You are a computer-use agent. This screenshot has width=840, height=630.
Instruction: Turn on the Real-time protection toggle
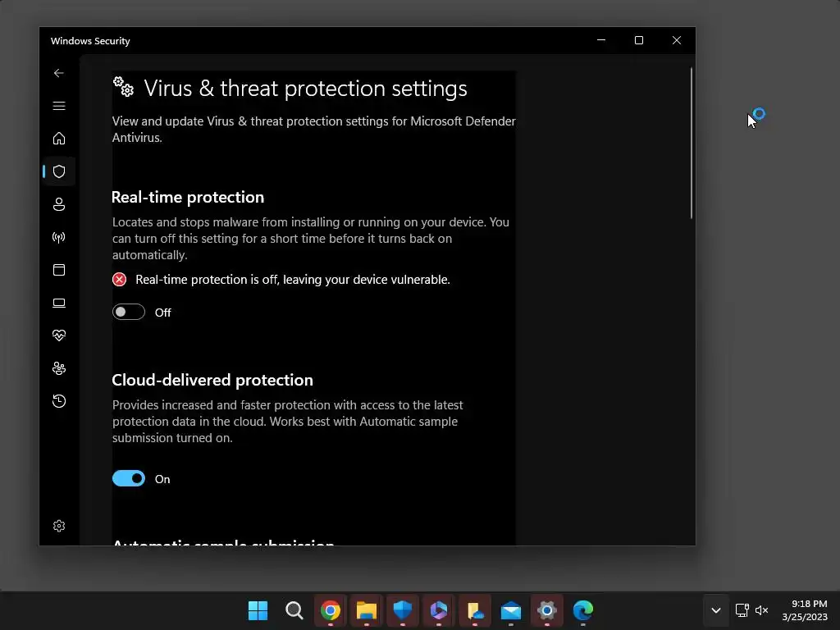pos(129,312)
